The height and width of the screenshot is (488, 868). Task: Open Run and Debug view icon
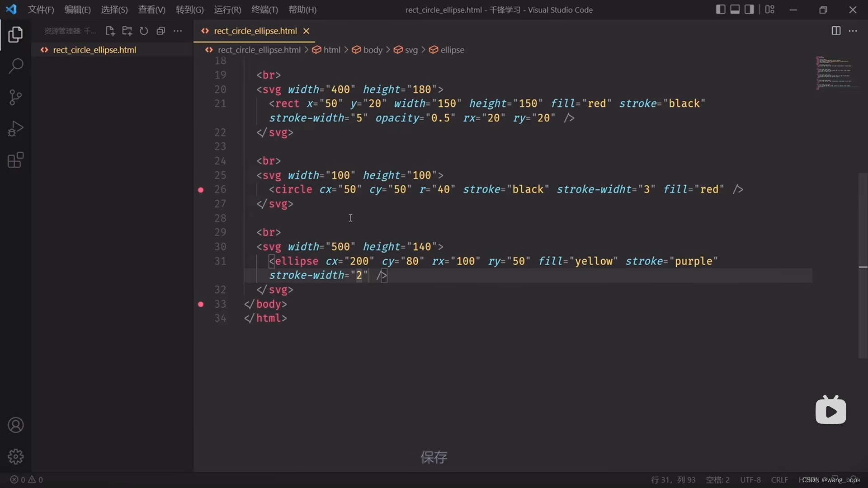[x=15, y=129]
